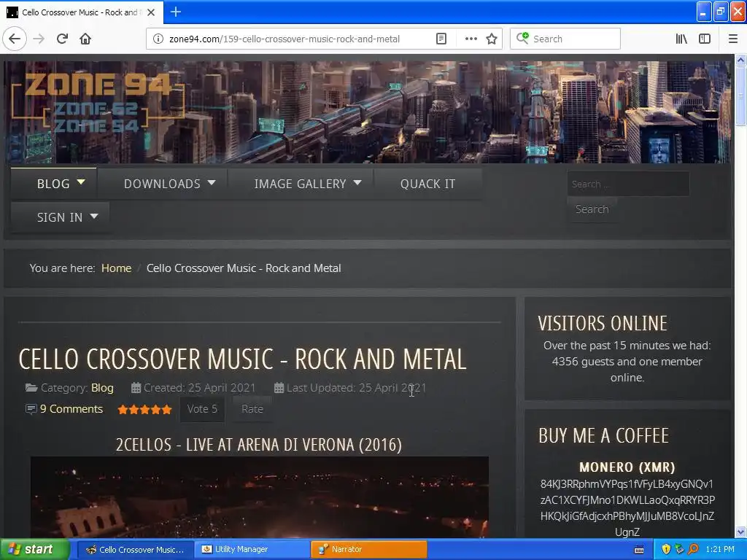The height and width of the screenshot is (560, 747).
Task: Bookmark this page with the star icon
Action: tap(492, 39)
